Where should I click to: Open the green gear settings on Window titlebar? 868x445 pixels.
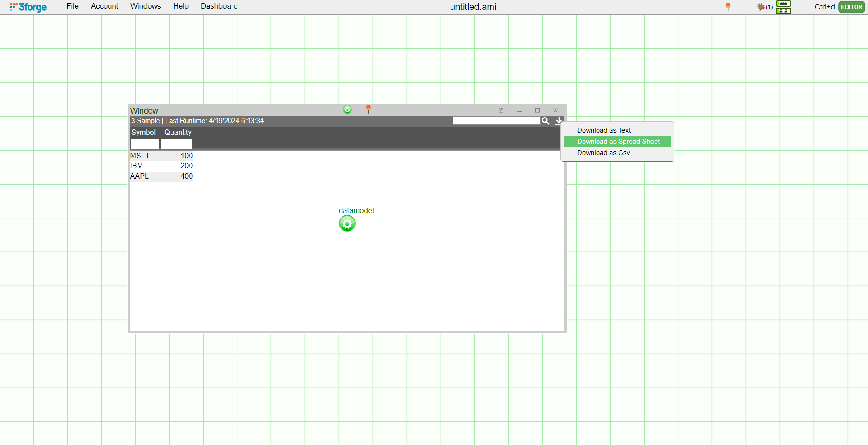pos(347,109)
